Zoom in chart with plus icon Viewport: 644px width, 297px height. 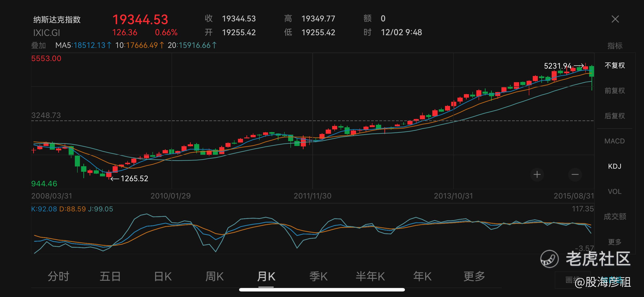click(x=537, y=175)
